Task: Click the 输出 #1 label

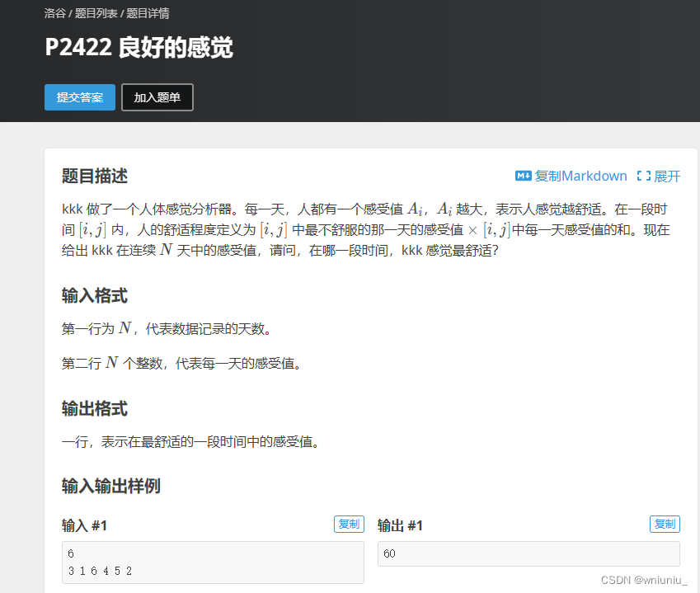Action: [400, 525]
